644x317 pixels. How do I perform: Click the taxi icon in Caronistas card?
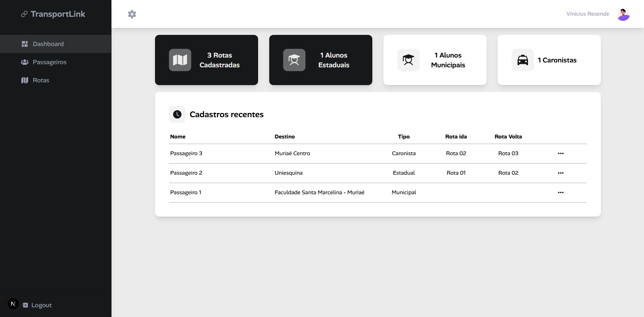[x=522, y=60]
